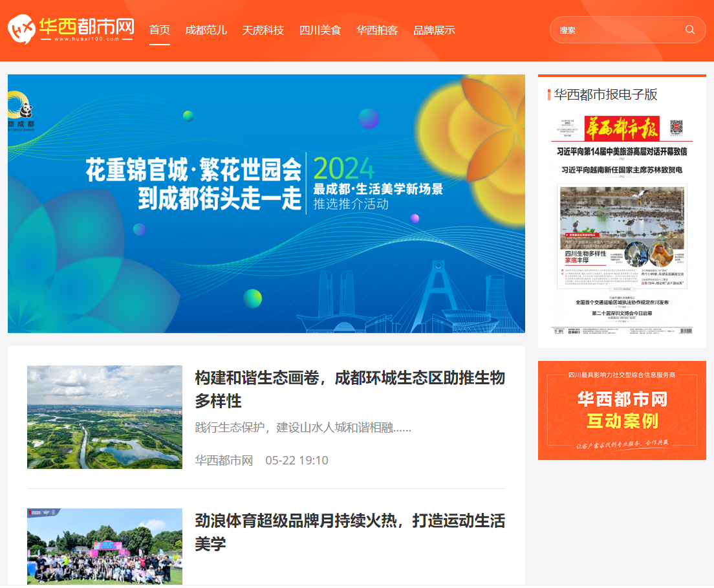
Task: Click the group photo sports article thumbnail
Action: click(105, 547)
